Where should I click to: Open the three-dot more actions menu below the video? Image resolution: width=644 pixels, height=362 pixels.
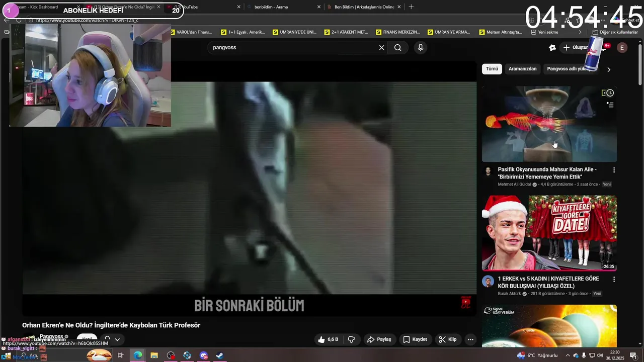point(470,339)
